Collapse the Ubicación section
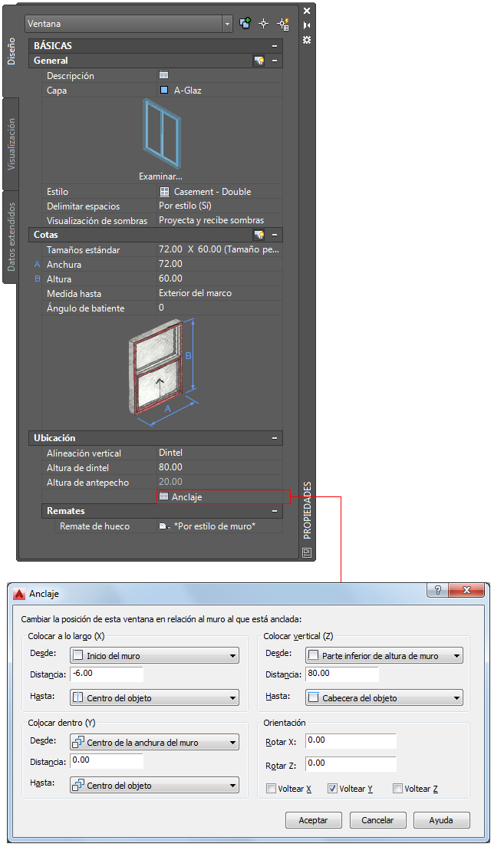 tap(275, 438)
